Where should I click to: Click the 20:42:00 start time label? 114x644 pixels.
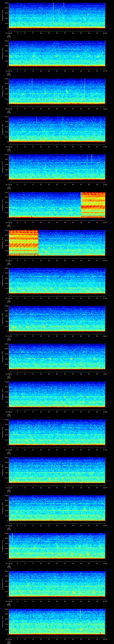click(x=9, y=525)
